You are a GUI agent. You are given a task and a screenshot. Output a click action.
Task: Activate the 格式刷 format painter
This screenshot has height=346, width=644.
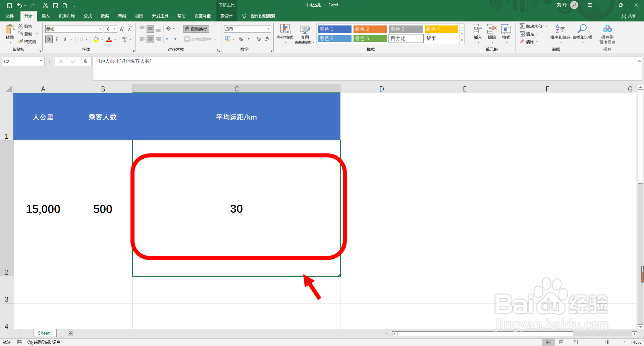pos(27,42)
